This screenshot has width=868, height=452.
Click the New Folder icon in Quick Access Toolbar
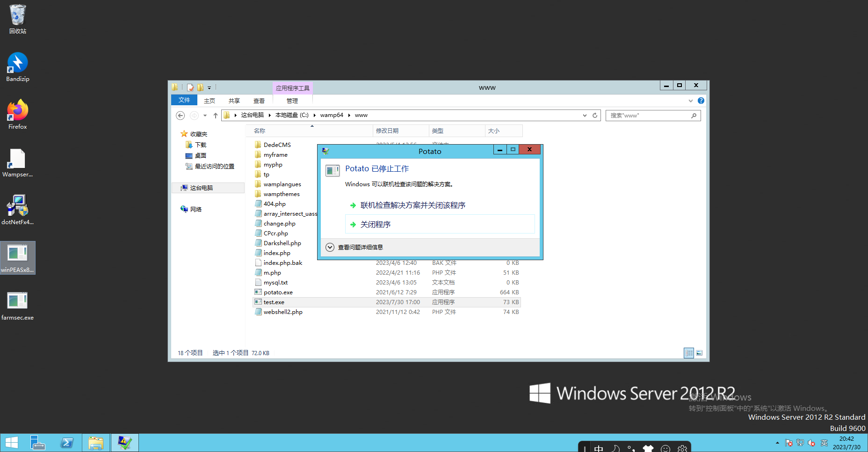click(x=201, y=87)
